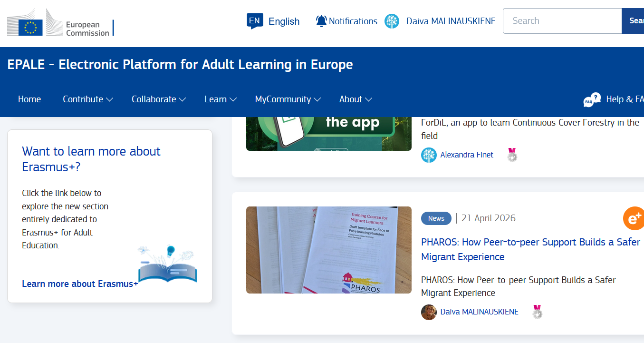Click inside the Search input field

click(562, 21)
